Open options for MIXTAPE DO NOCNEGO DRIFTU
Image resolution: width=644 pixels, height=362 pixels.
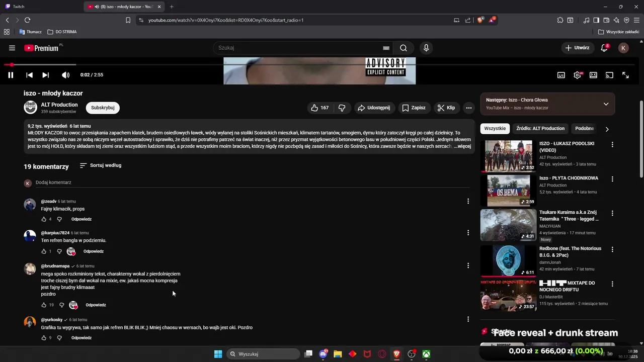612,284
